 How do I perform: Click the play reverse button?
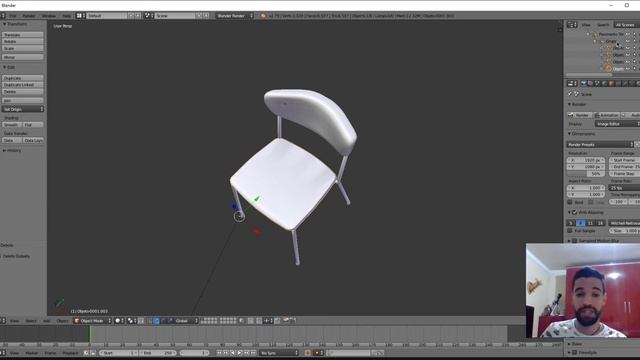coord(232,353)
